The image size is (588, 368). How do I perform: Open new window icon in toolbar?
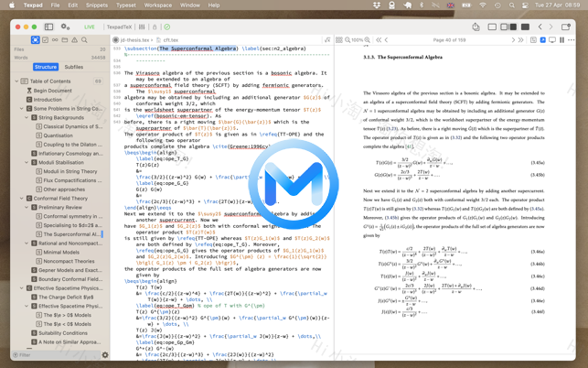coord(565,27)
